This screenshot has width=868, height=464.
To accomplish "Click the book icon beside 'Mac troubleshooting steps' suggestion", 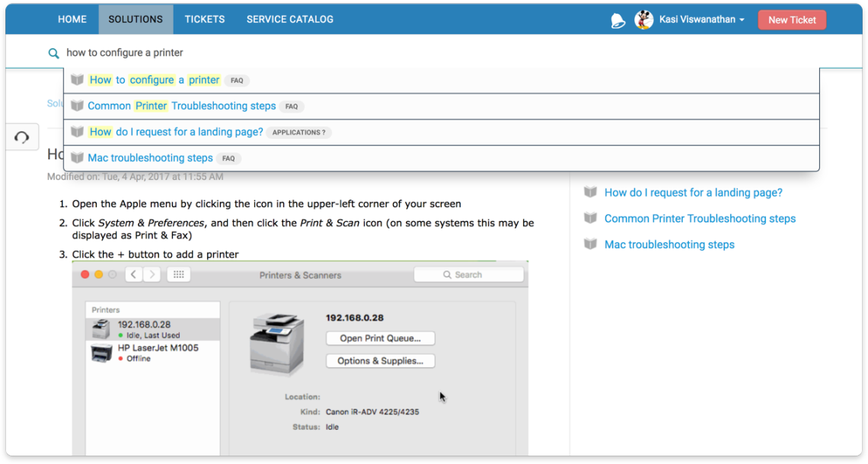I will click(x=77, y=158).
